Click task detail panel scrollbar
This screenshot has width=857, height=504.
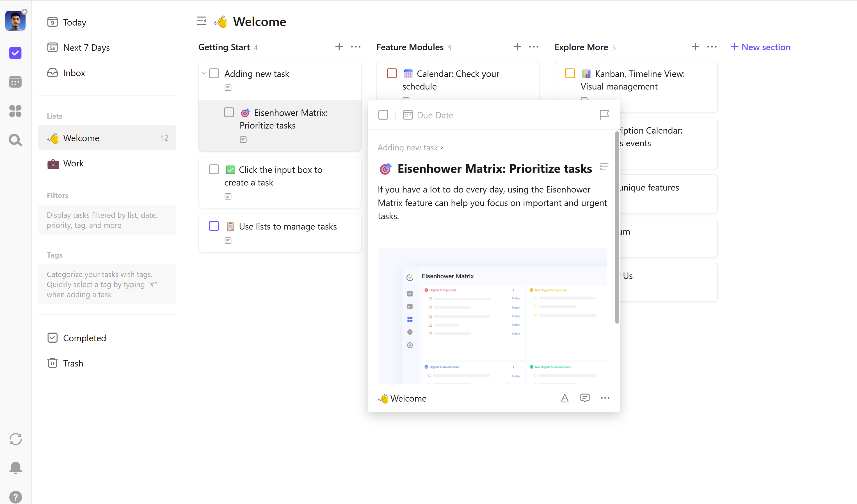(616, 228)
